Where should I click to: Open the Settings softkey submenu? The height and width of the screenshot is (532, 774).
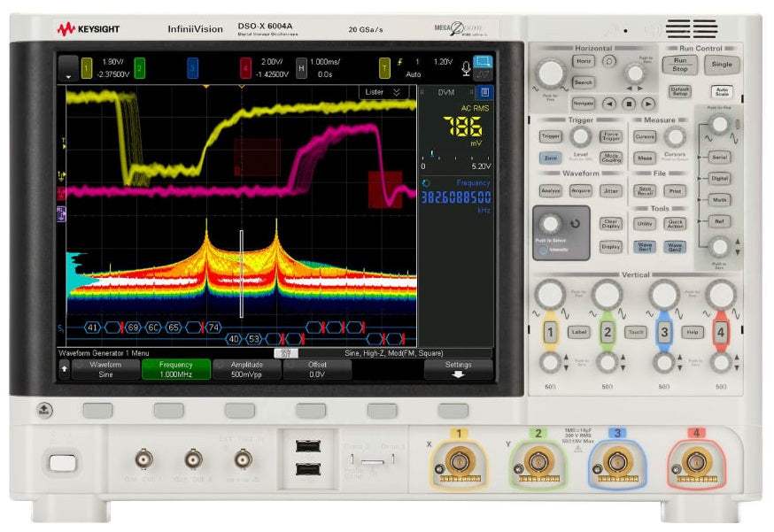tap(458, 369)
